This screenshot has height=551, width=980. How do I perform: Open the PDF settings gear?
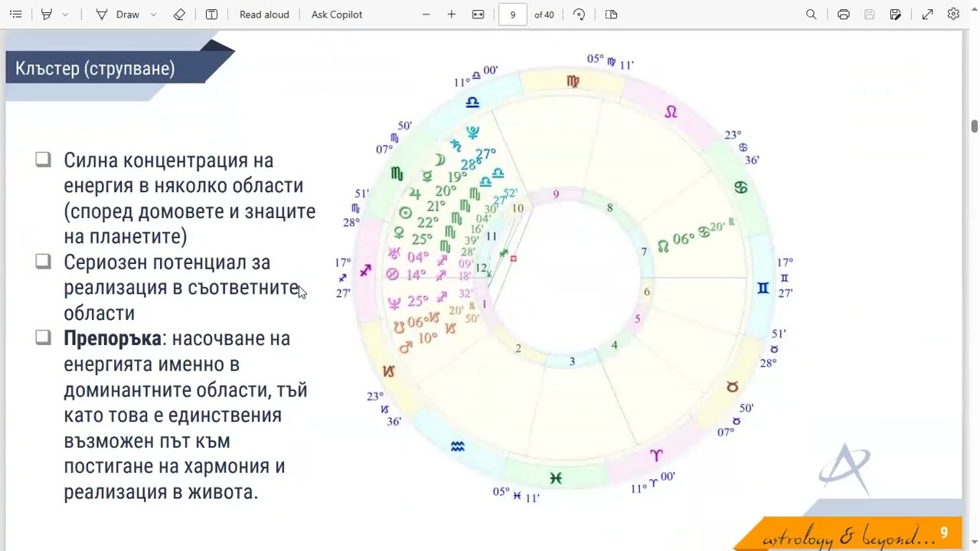coord(953,15)
